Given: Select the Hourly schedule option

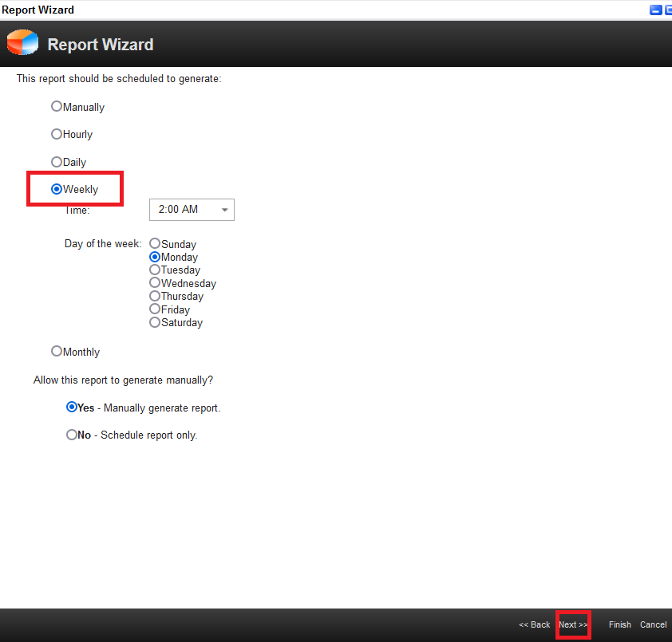Looking at the screenshot, I should tap(57, 134).
